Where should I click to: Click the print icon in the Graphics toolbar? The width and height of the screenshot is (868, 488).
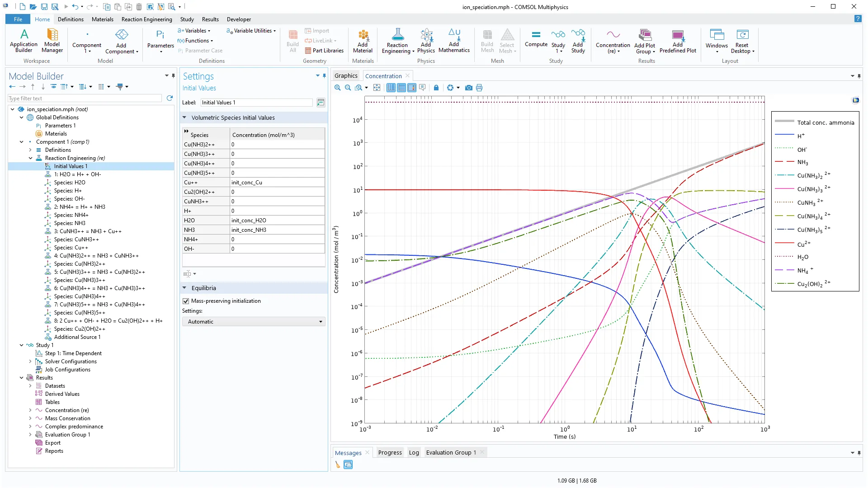479,88
